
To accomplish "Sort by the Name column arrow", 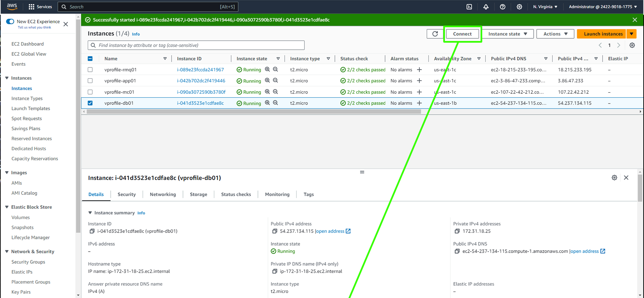I will click(165, 59).
